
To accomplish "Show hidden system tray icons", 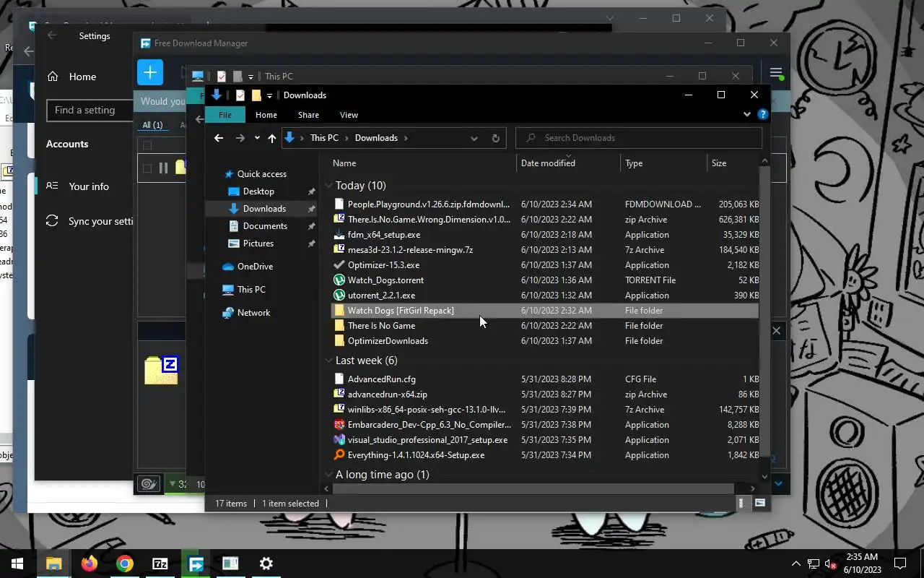I will coord(796,564).
